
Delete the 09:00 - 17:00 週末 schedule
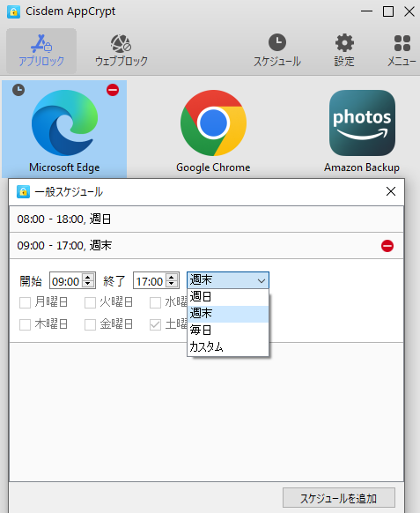click(x=387, y=246)
